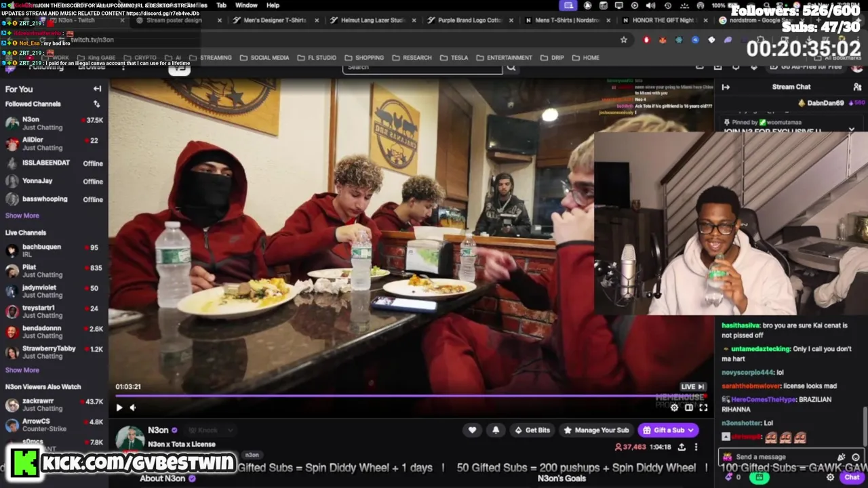Sort Followed Channels with the arrows icon
Viewport: 868px width, 488px height.
(96, 104)
